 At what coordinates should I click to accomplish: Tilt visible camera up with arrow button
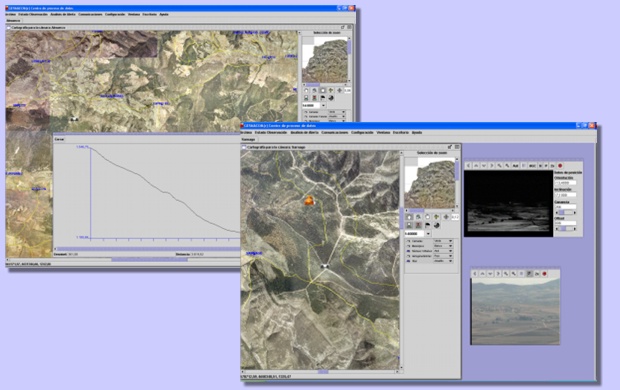[x=482, y=273]
